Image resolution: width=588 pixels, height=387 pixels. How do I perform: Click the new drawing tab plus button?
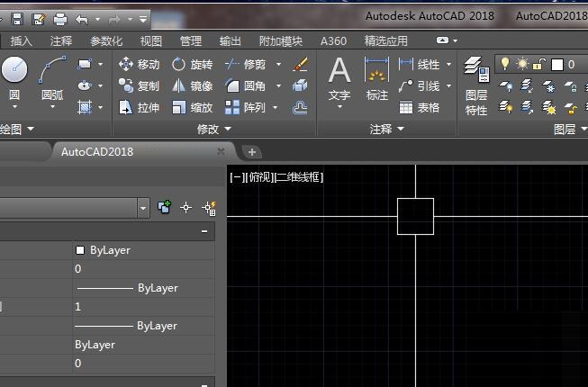click(x=252, y=152)
